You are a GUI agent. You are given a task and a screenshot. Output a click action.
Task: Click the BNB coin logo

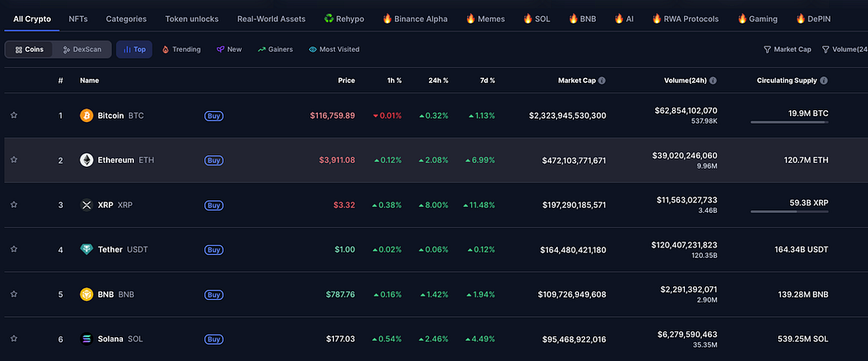[x=86, y=294]
